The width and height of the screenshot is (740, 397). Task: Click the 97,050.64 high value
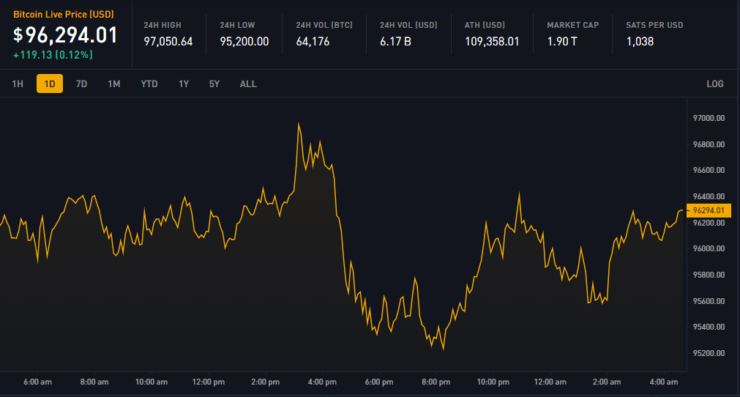[x=168, y=42]
